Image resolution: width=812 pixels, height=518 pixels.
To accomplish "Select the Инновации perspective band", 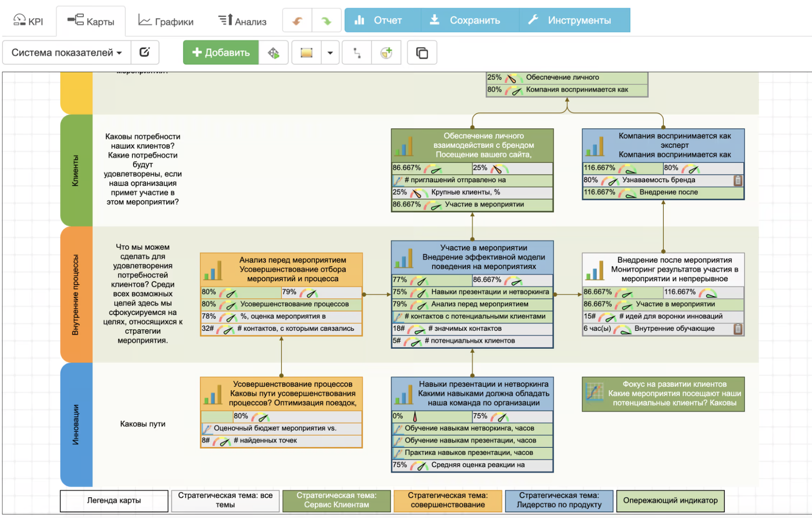I will [76, 425].
